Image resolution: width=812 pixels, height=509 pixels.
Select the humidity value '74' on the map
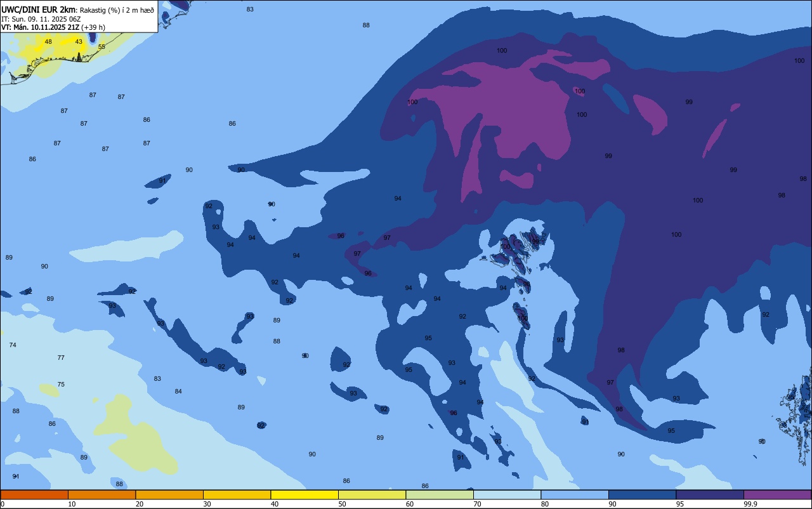pyautogui.click(x=13, y=345)
